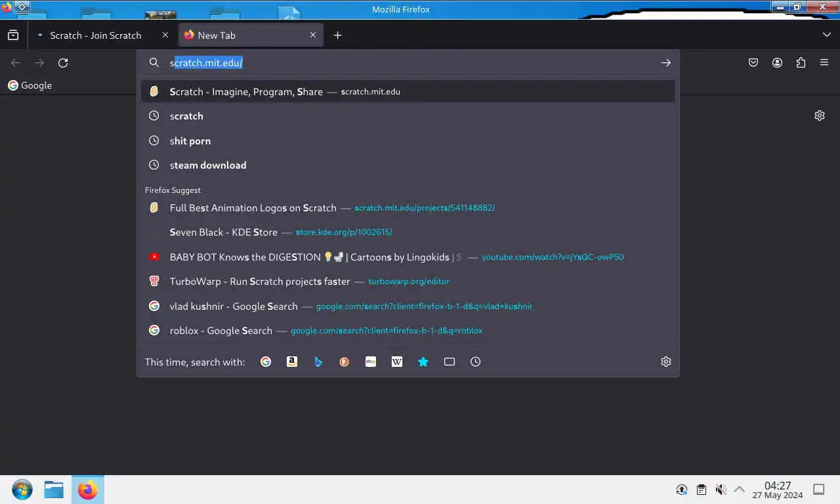840x504 pixels.
Task: Open the Firefox application hamburger menu
Action: (x=824, y=63)
